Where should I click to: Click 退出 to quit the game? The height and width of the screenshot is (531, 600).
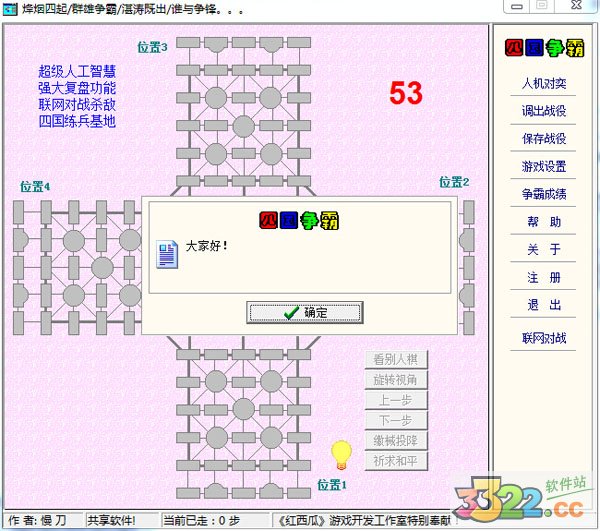[543, 305]
